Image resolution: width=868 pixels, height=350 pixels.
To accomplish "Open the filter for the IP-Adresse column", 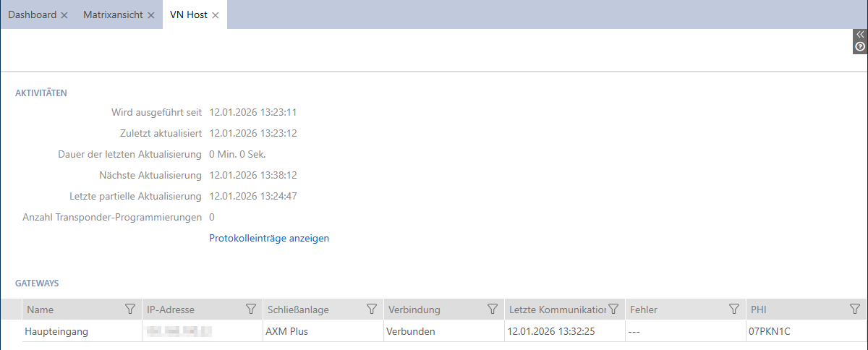I will click(x=251, y=310).
